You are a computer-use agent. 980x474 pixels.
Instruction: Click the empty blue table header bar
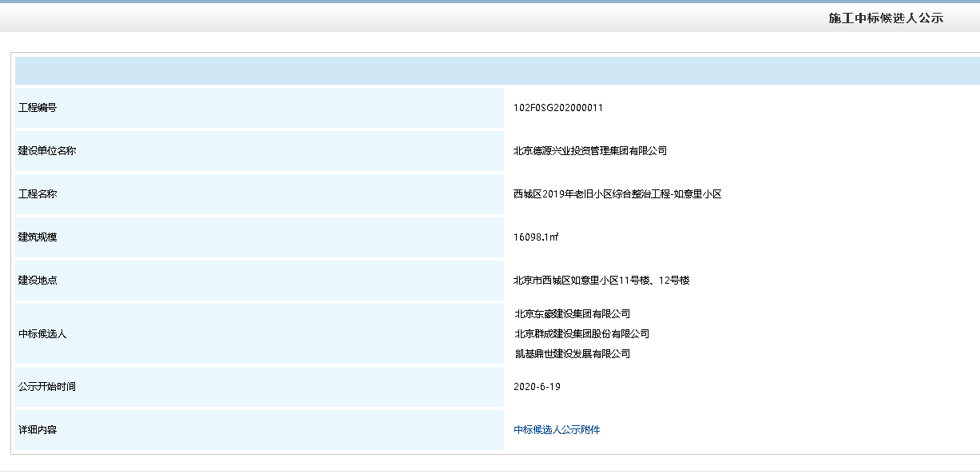pos(497,71)
